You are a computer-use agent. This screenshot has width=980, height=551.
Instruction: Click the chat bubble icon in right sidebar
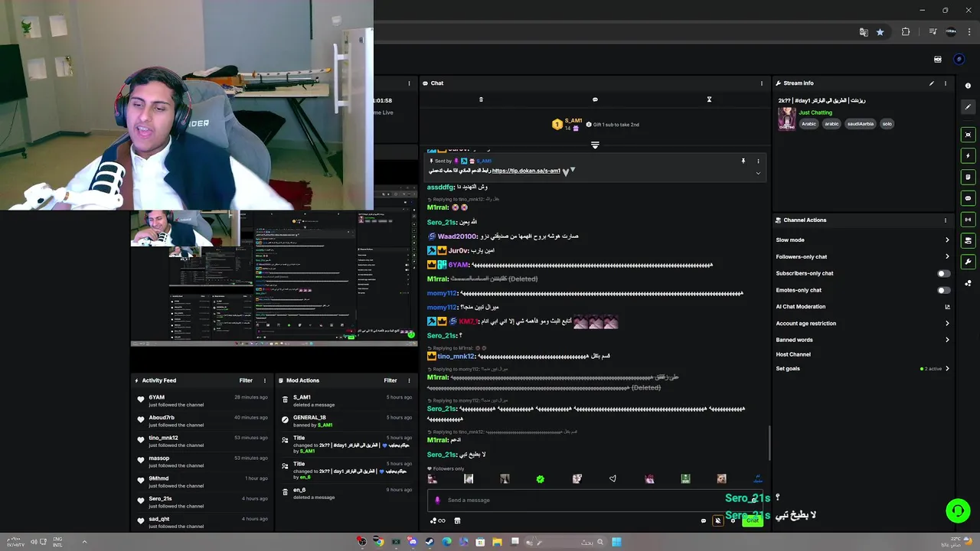[968, 198]
